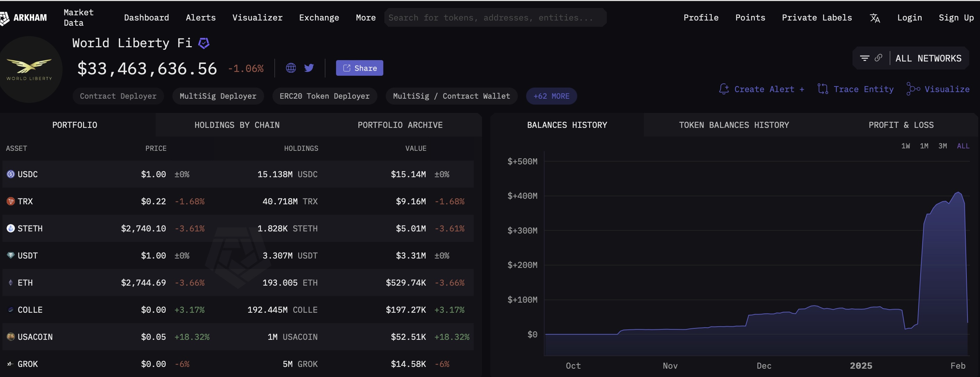
Task: Select the 3M time range
Action: [x=942, y=146]
